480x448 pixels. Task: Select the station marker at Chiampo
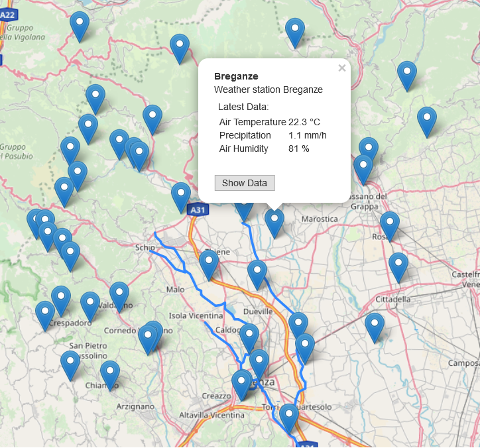110,373
